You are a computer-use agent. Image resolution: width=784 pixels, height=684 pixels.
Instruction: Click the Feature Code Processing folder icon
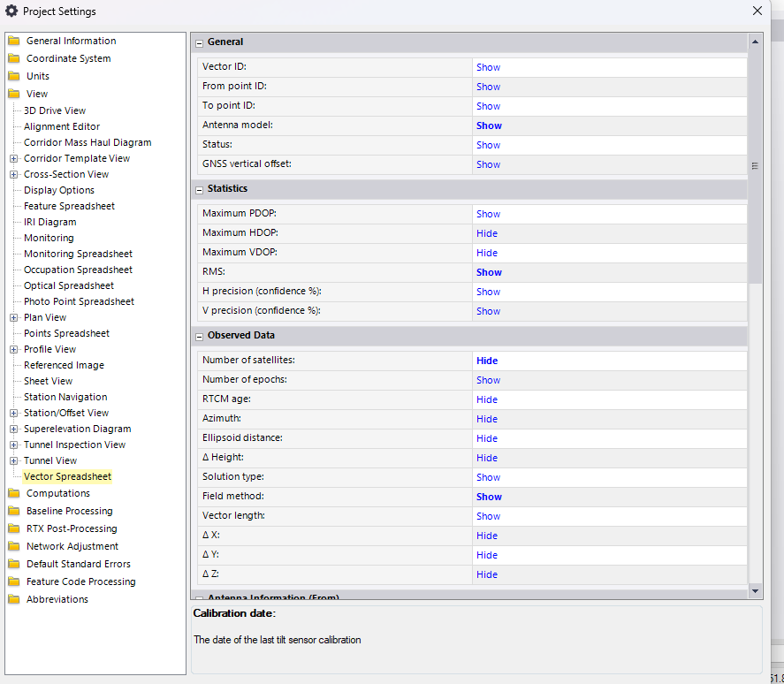14,581
